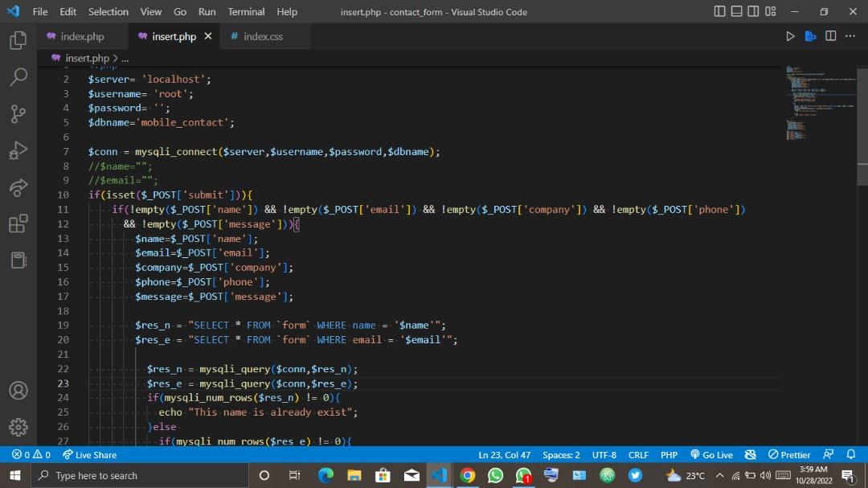The image size is (868, 488).
Task: Open the Terminal menu
Action: tap(246, 11)
